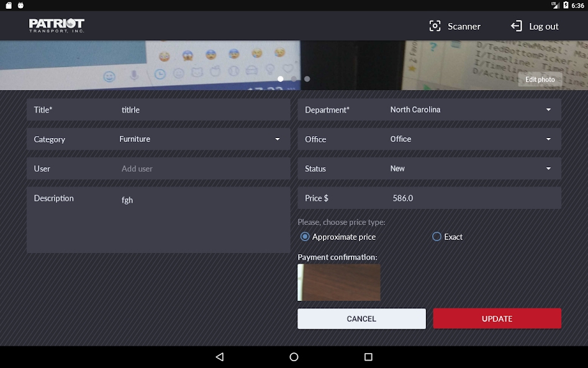The width and height of the screenshot is (588, 368).
Task: Open the payment confirmation thumbnail image
Action: pyautogui.click(x=339, y=282)
